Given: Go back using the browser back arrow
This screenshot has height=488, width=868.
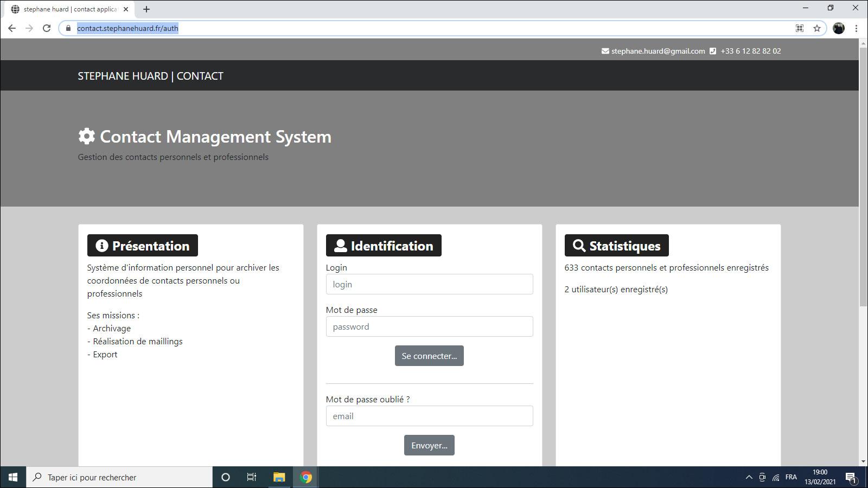Looking at the screenshot, I should tap(12, 28).
